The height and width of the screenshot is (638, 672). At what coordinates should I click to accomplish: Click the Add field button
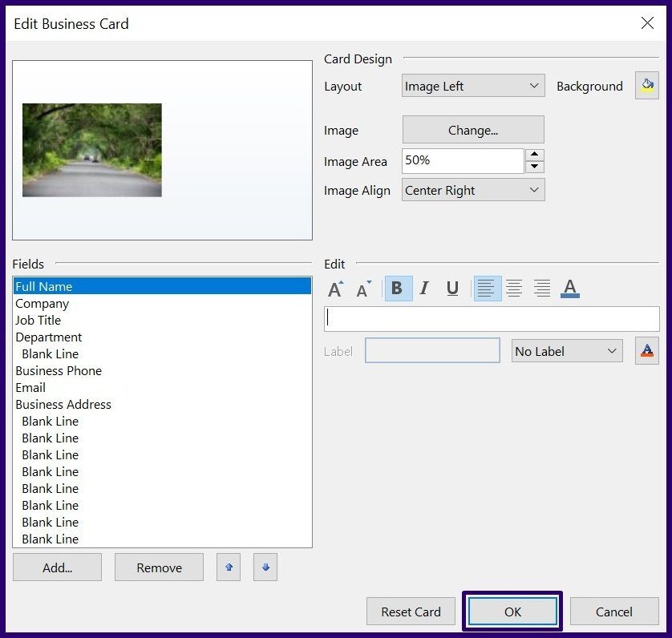[57, 567]
